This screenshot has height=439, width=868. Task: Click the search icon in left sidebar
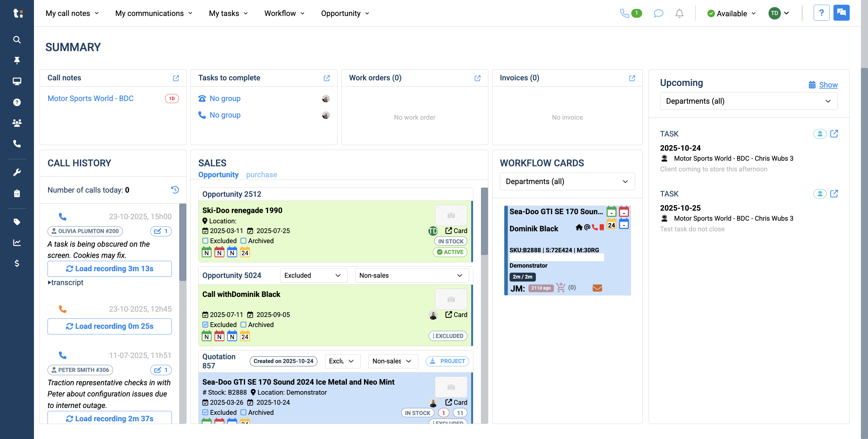coord(17,40)
